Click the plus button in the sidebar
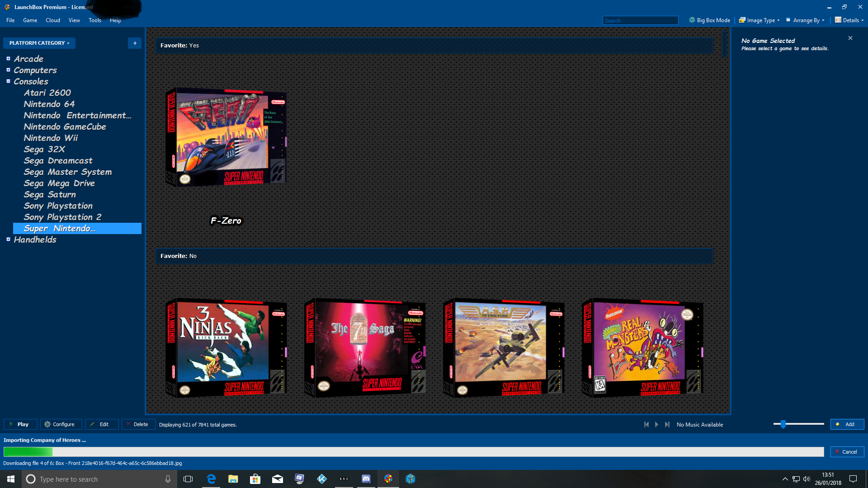The image size is (868, 488). [135, 43]
